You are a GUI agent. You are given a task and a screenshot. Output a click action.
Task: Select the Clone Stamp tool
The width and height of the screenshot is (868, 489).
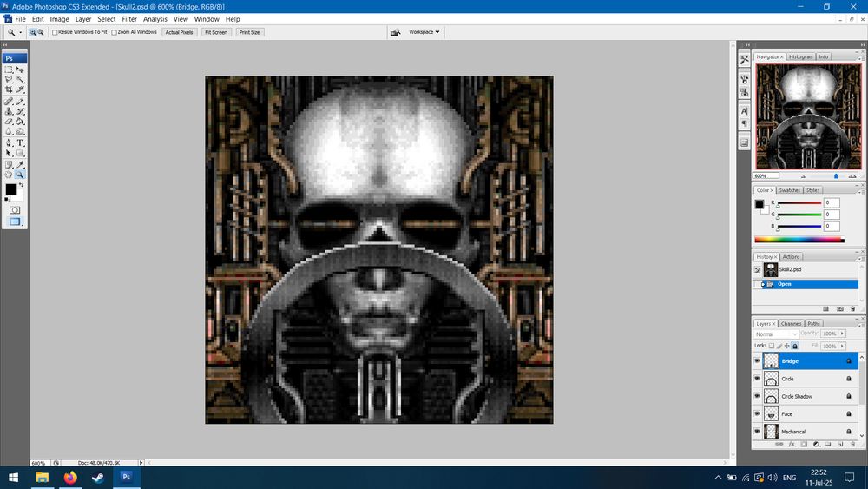[9, 111]
